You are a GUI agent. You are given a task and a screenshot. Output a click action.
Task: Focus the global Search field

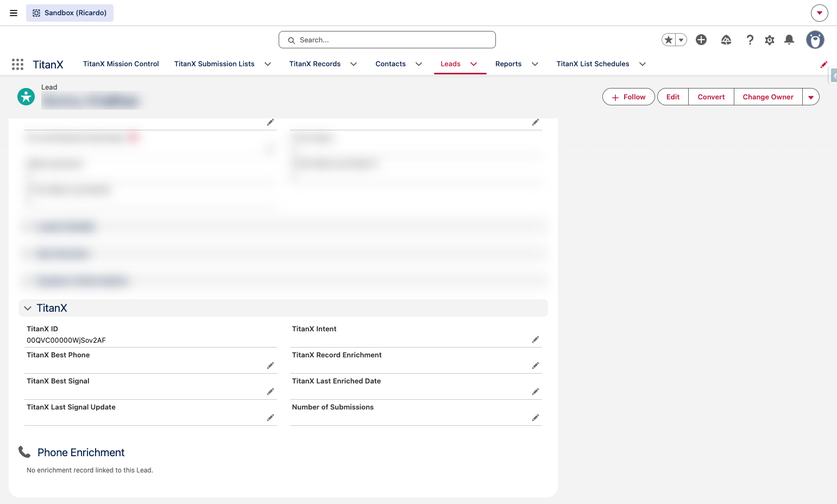[387, 40]
